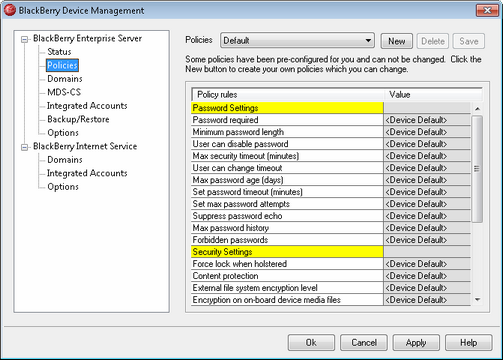Viewport: 503px width, 360px height.
Task: Click the policy rules scrollbar thumb
Action: click(477, 169)
